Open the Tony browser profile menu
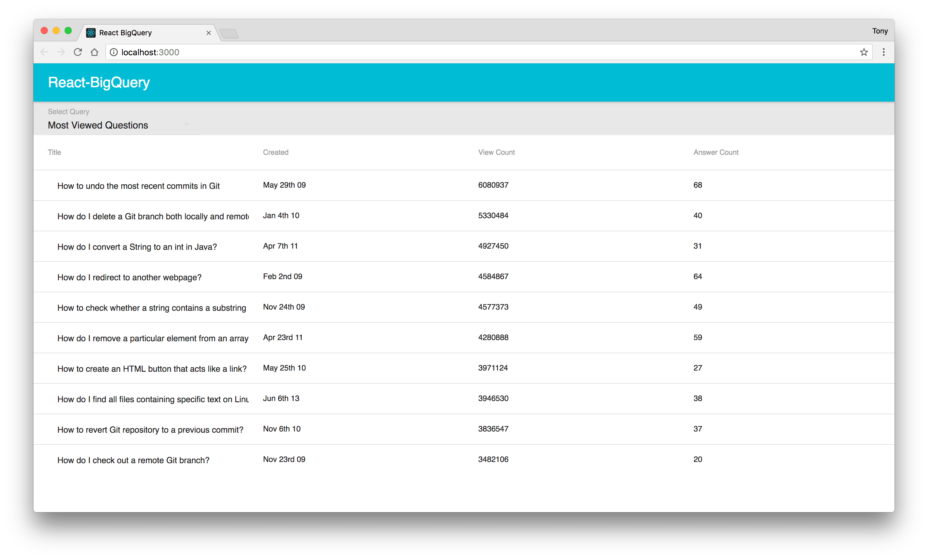The width and height of the screenshot is (928, 560). coord(880,31)
